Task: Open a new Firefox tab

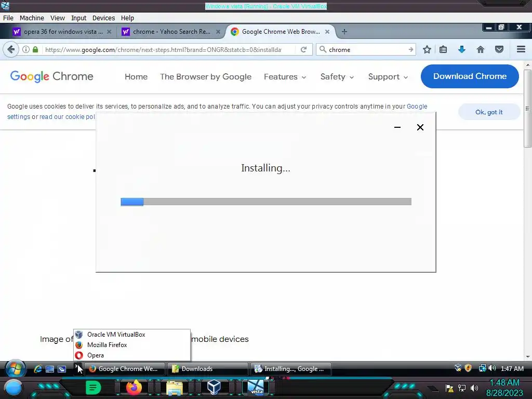Action: tap(344, 32)
